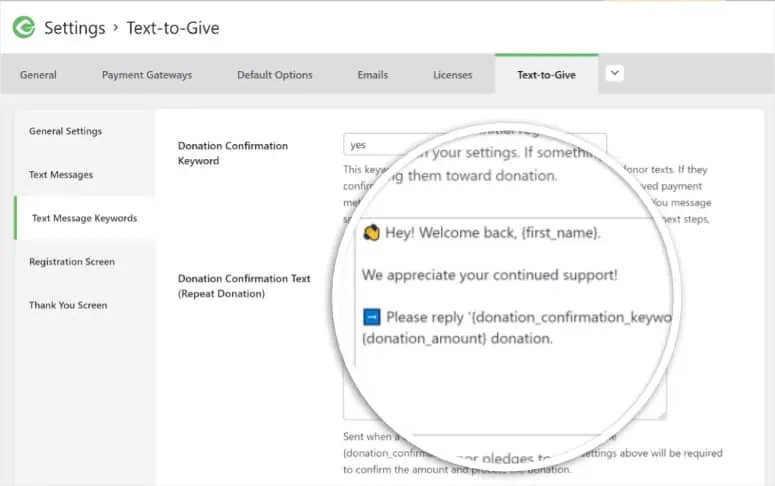This screenshot has height=486, width=775.
Task: Click the Text-to-Give breadcrumb heading
Action: (x=173, y=28)
